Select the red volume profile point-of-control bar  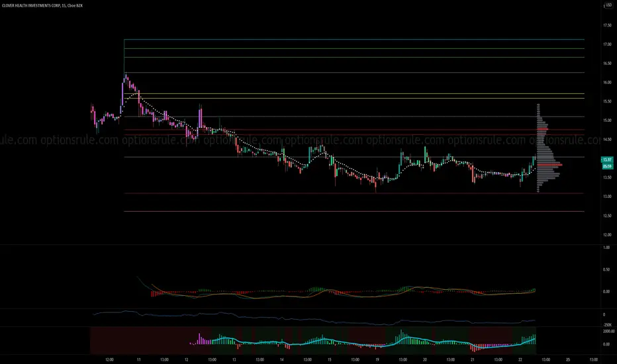pyautogui.click(x=549, y=165)
